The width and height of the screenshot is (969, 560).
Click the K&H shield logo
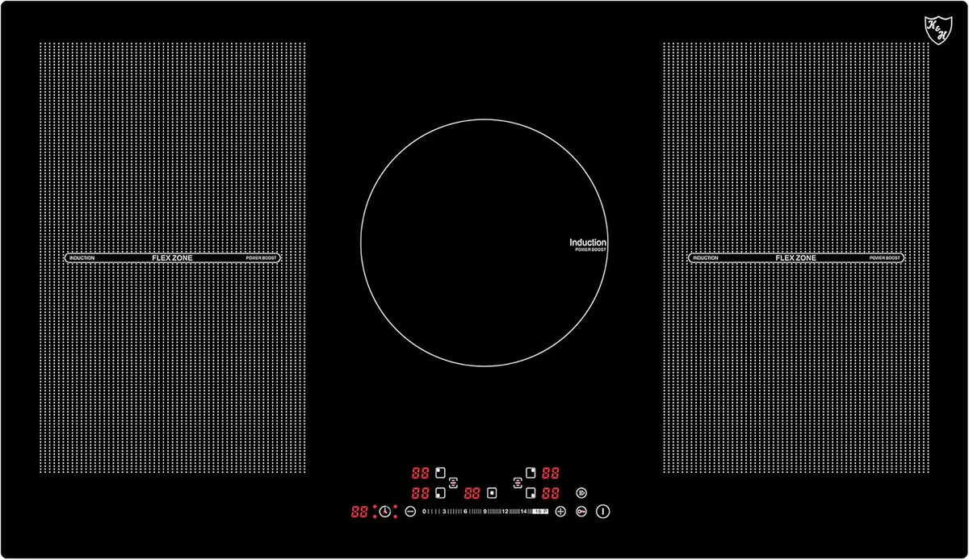pos(938,29)
